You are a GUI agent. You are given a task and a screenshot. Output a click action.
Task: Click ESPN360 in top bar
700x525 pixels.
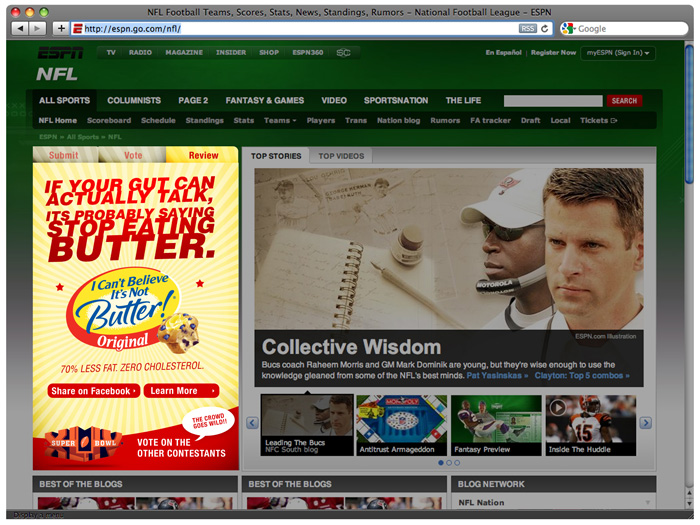click(x=308, y=53)
